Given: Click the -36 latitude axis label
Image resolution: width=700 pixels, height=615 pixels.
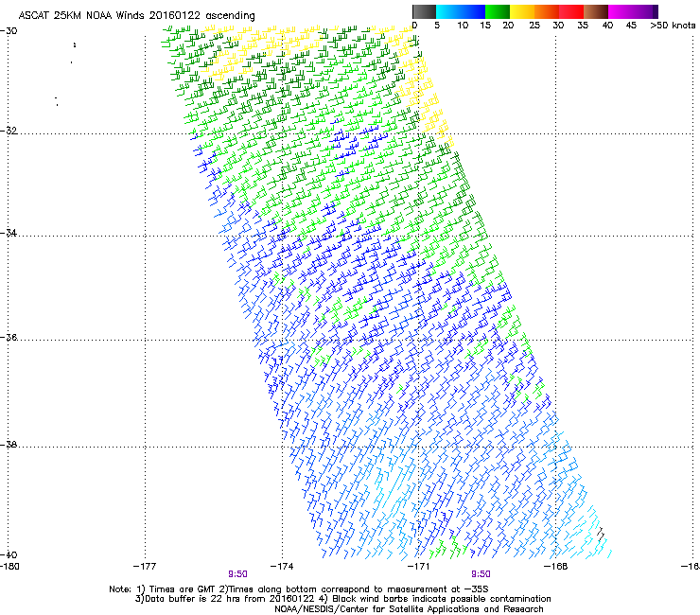Looking at the screenshot, I should click(x=9, y=337).
